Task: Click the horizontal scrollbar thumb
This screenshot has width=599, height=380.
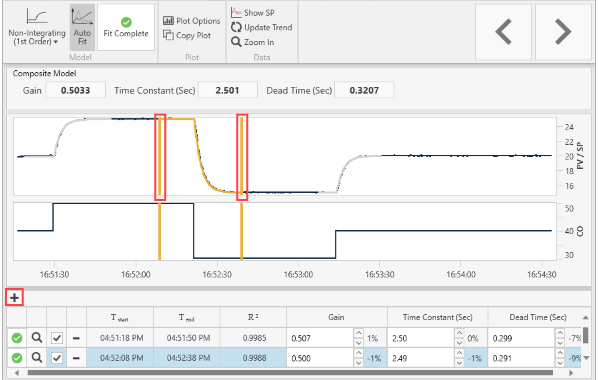Action: tap(290, 372)
